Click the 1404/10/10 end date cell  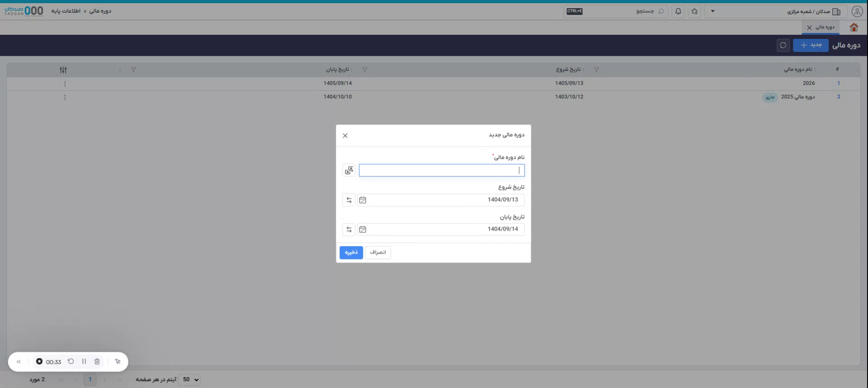coord(337,97)
